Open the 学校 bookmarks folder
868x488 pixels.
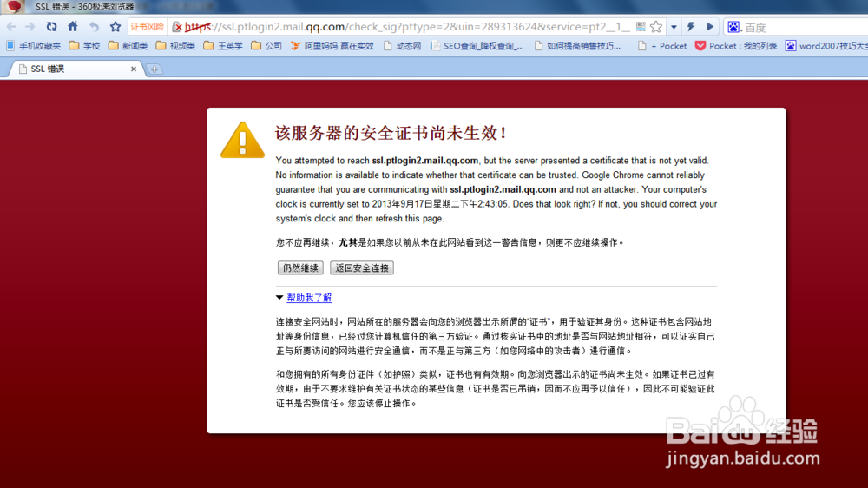point(85,46)
